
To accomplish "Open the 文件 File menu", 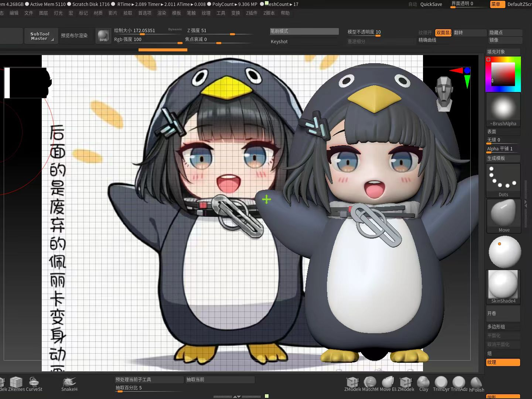I will click(x=29, y=13).
